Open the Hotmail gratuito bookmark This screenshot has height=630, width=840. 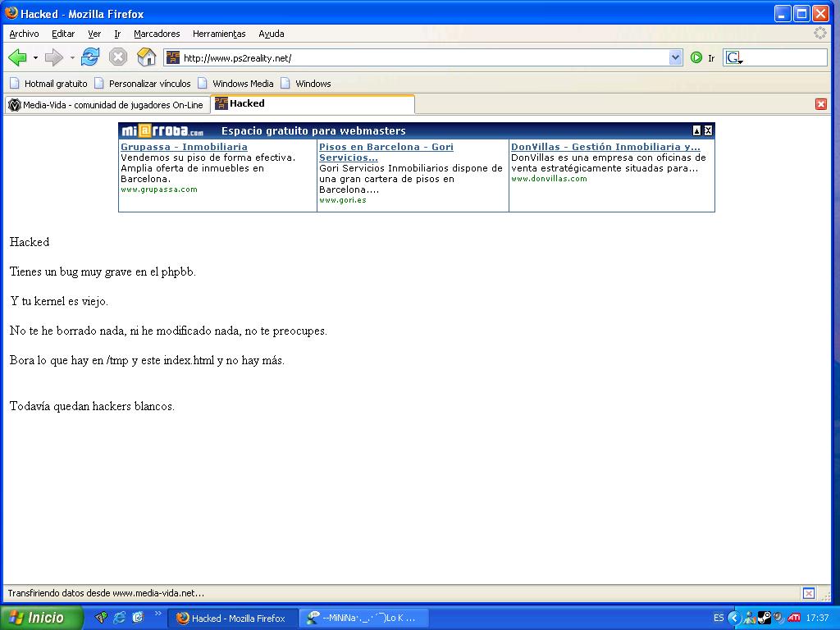pos(48,84)
